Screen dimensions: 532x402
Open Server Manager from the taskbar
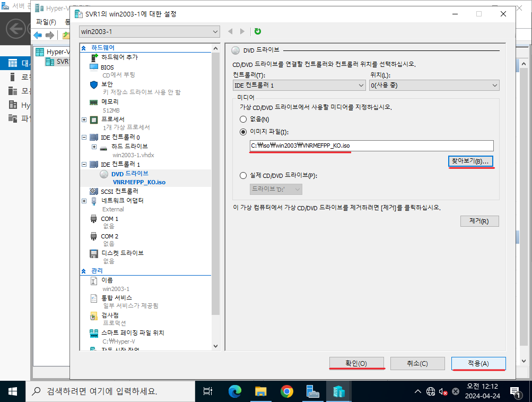click(x=312, y=391)
